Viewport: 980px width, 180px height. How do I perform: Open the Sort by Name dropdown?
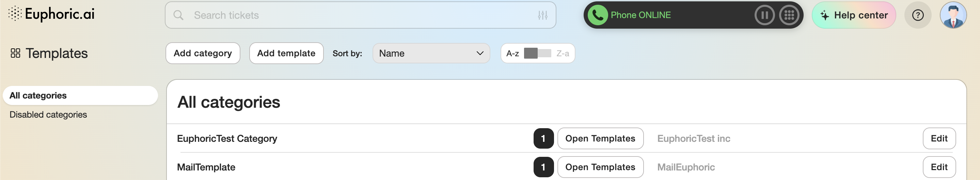pos(431,53)
